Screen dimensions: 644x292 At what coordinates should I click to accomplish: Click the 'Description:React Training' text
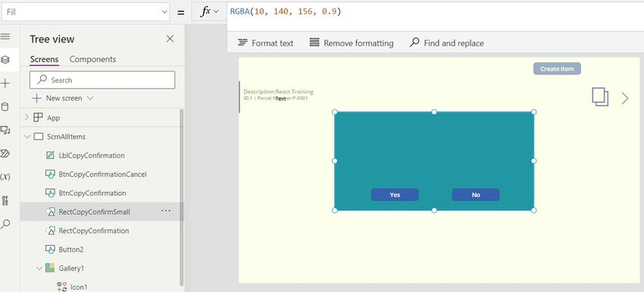coord(279,92)
